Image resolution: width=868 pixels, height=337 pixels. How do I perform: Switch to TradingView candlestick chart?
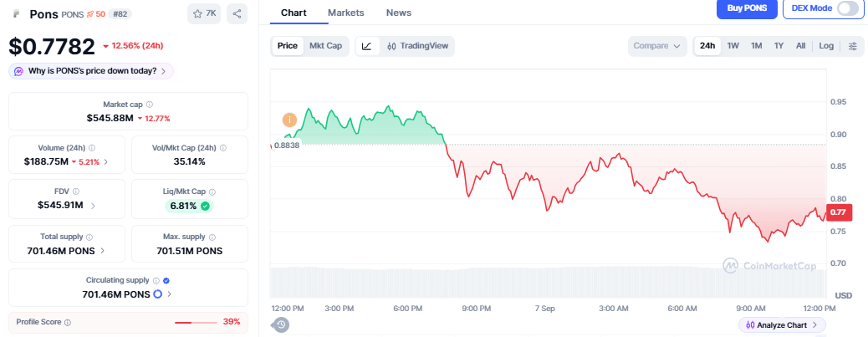point(417,46)
